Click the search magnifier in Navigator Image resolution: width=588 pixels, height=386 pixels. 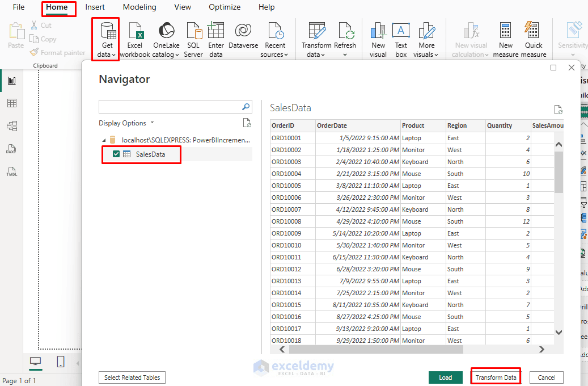tap(246, 107)
